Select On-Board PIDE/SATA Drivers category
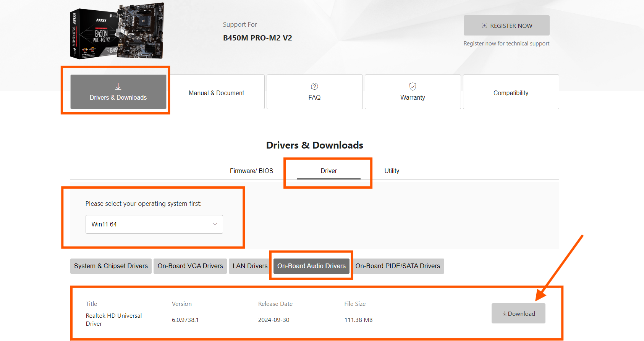 click(x=398, y=266)
